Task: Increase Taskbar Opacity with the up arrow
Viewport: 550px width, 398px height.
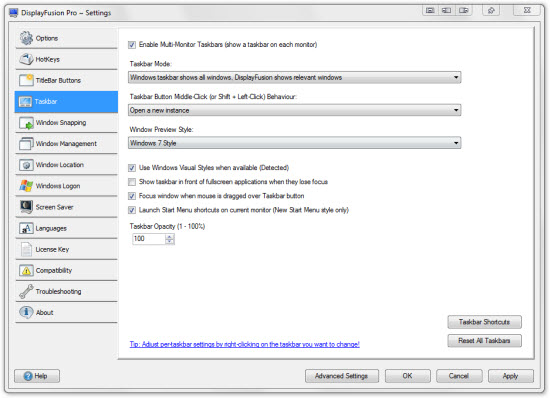Action: click(x=170, y=236)
